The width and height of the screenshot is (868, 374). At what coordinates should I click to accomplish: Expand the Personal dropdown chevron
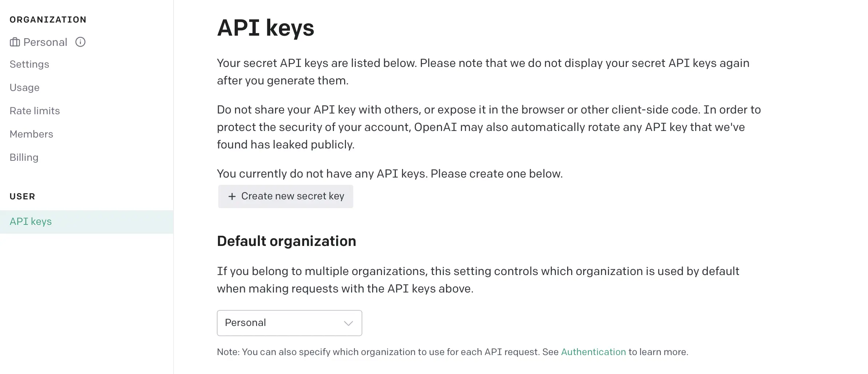349,323
